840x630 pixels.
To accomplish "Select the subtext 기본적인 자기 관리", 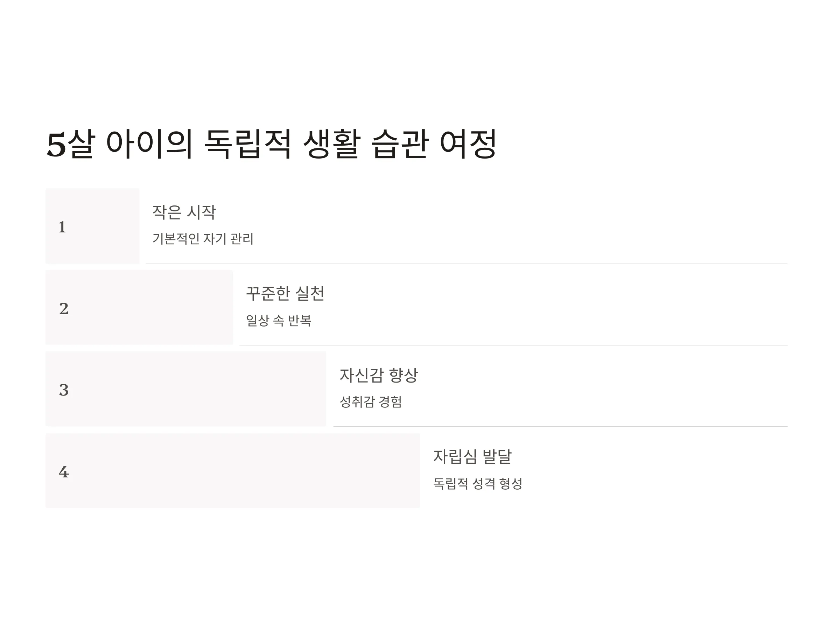I will 203,238.
